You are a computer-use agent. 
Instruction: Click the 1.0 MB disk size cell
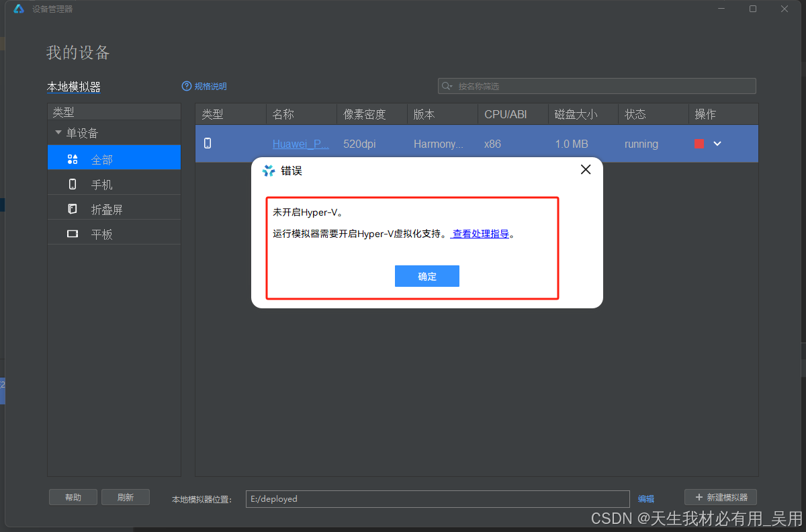tap(572, 144)
